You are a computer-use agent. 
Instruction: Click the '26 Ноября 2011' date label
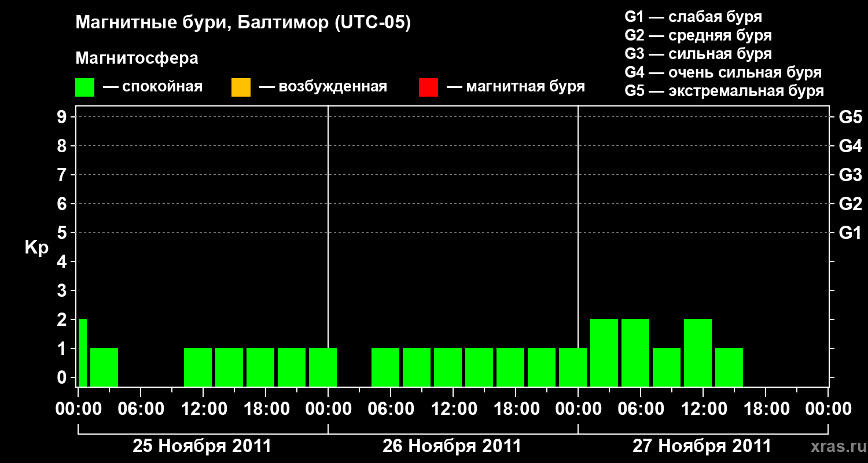pos(452,446)
